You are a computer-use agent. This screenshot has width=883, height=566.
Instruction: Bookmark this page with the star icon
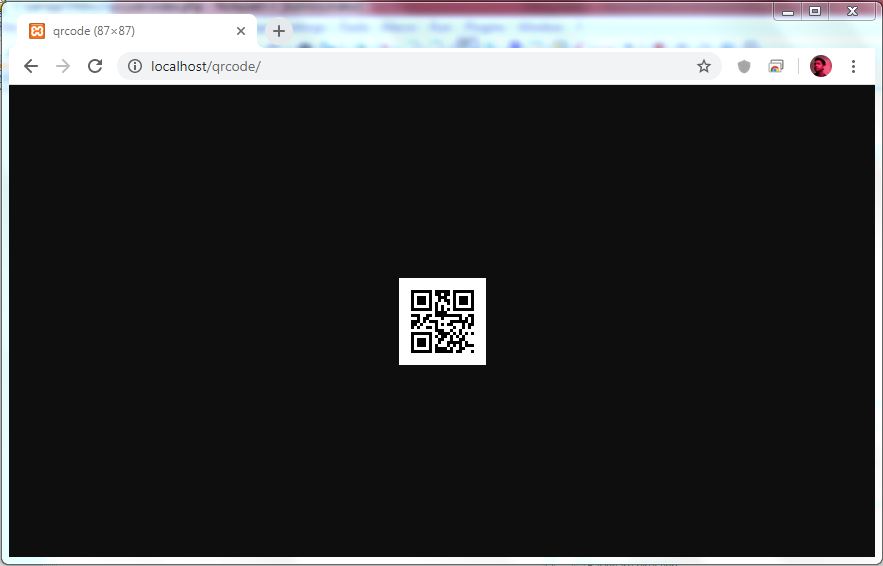[x=704, y=66]
